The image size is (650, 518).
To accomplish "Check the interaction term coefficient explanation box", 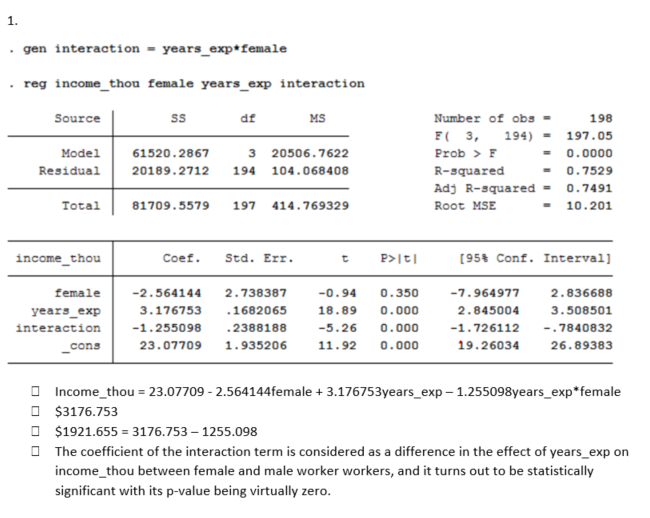I will (x=34, y=451).
